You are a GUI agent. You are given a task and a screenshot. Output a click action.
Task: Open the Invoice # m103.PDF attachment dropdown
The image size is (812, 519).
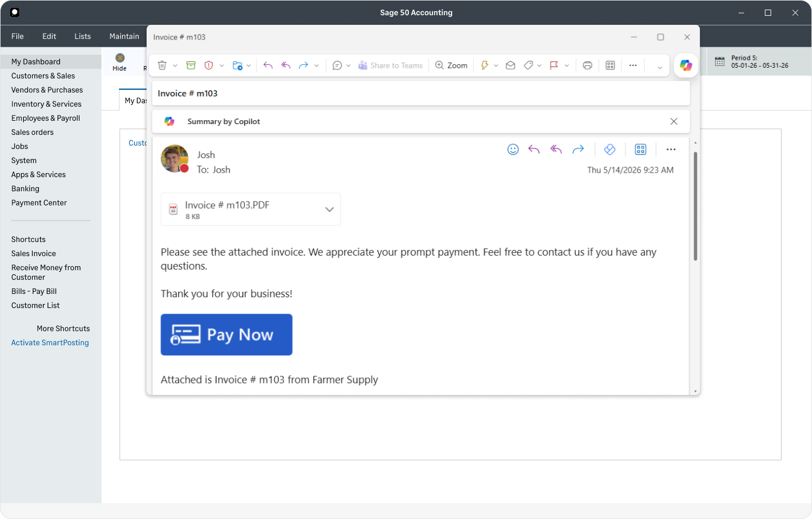[x=330, y=209]
